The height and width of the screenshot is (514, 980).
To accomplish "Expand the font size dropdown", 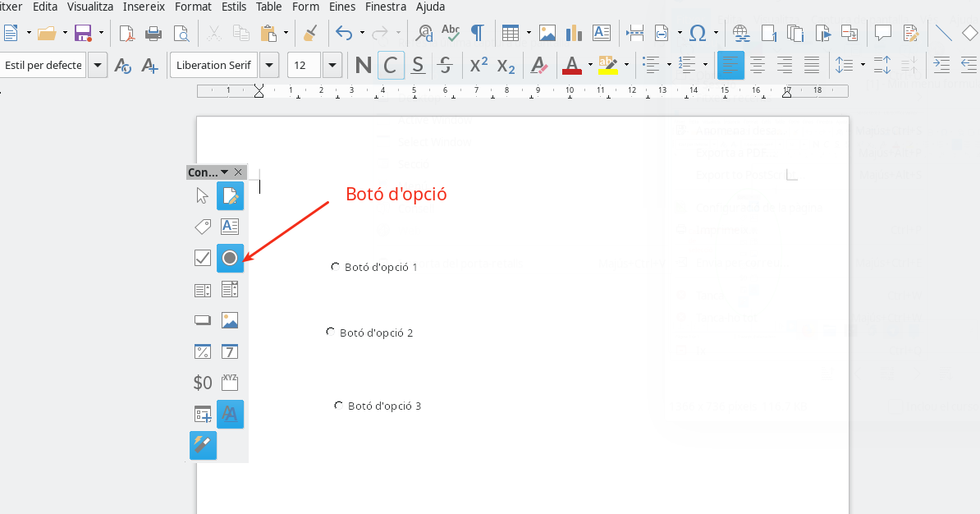I will click(x=332, y=65).
